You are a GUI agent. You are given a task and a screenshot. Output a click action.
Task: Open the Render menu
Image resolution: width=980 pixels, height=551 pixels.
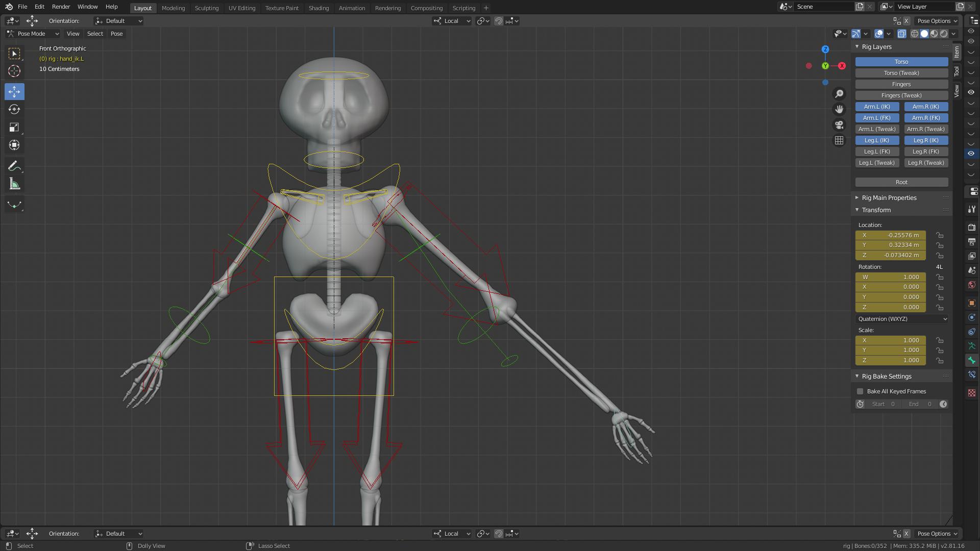tap(61, 7)
